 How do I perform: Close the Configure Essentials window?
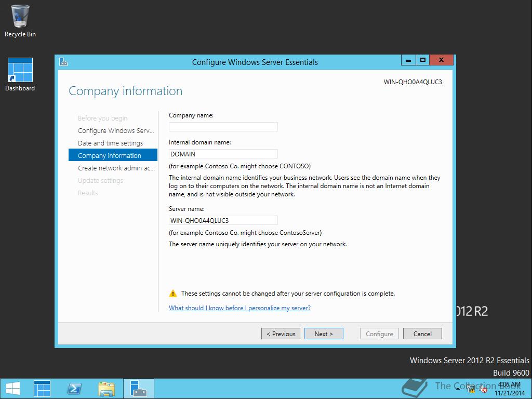441,60
